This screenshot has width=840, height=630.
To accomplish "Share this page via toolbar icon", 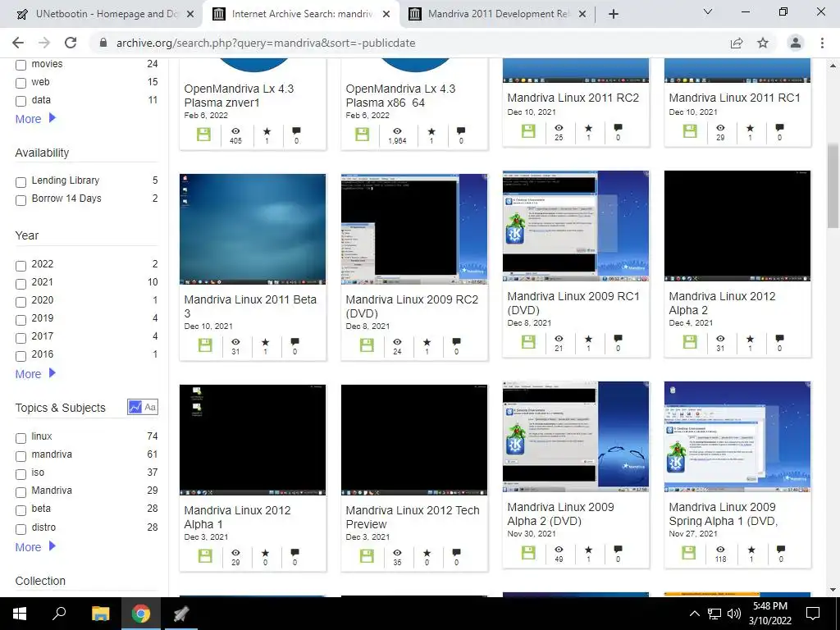I will (737, 43).
